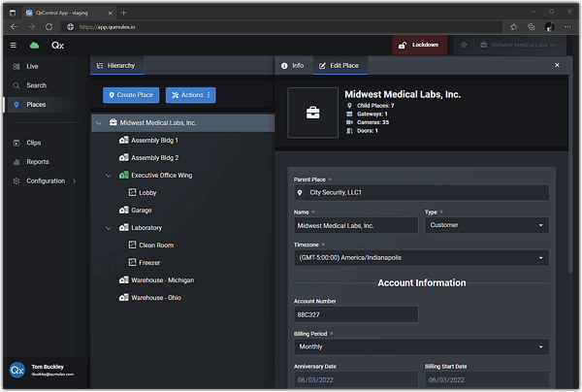Select Assembly Bldg 2 in tree

[x=155, y=158]
